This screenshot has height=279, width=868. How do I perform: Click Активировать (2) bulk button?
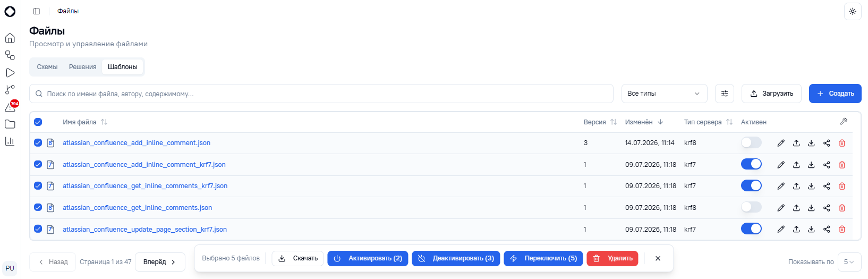coord(368,258)
